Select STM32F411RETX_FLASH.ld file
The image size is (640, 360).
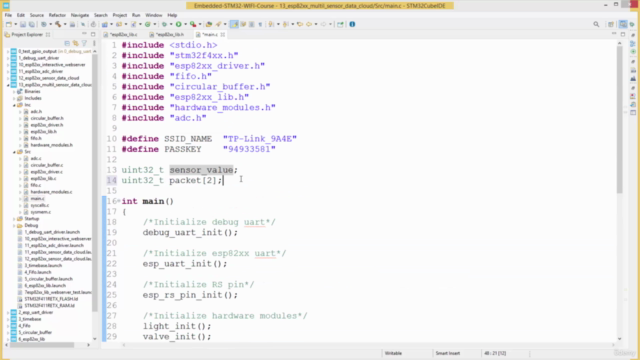point(51,299)
